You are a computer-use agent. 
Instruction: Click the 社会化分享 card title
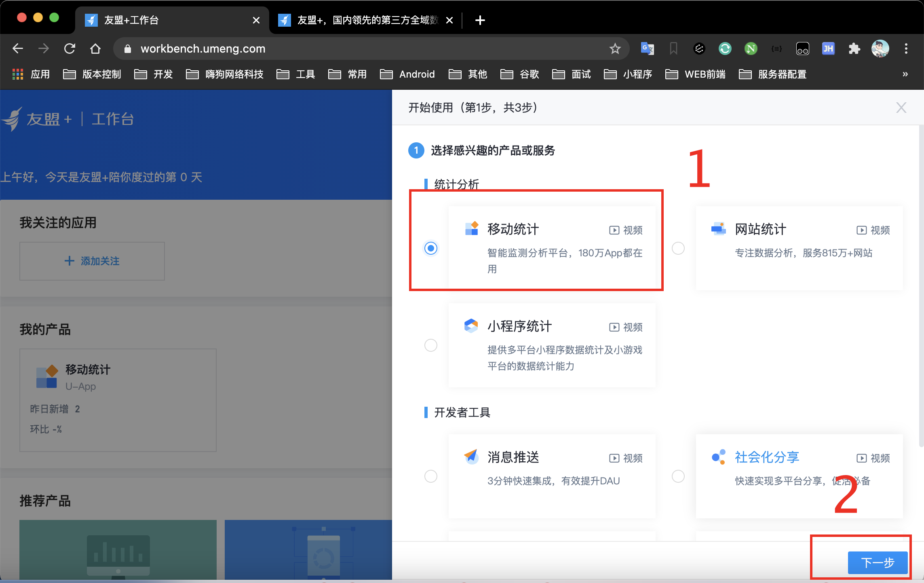(x=767, y=457)
